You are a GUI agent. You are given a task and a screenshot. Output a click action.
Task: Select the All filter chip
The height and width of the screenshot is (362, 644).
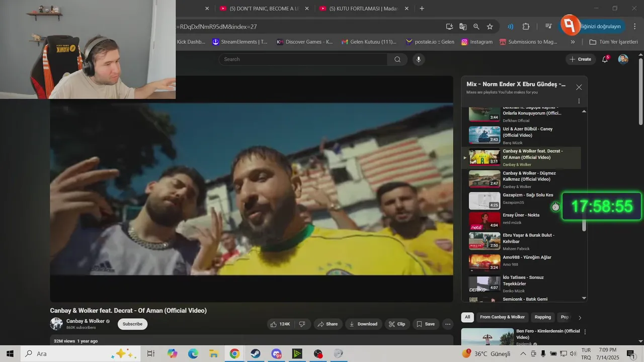tap(467, 317)
